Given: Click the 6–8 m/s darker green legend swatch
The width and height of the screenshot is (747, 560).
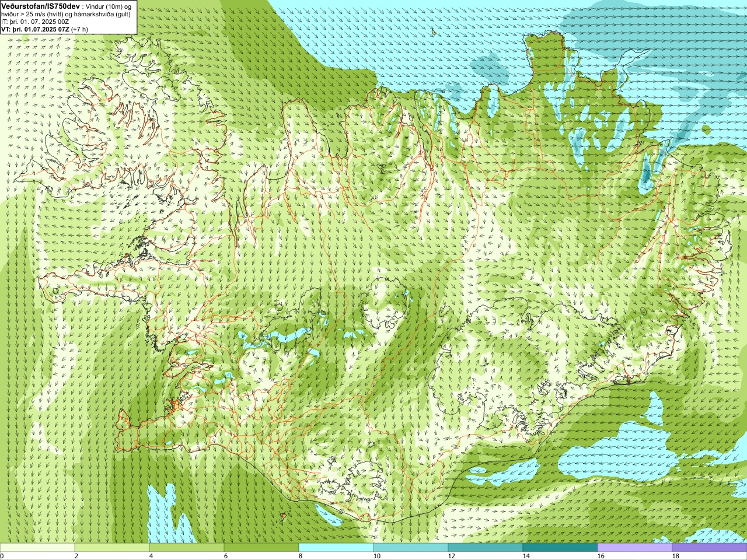Looking at the screenshot, I should [x=261, y=548].
